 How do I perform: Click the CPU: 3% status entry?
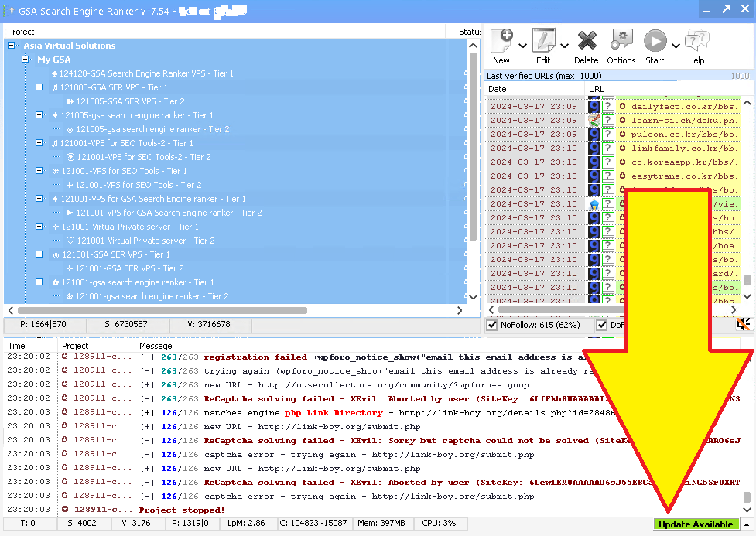pos(438,523)
